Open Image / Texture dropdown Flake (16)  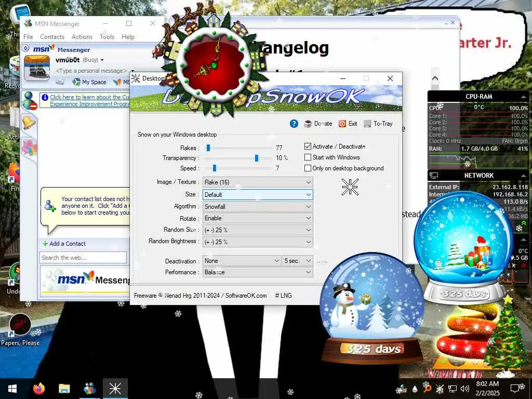pos(258,182)
